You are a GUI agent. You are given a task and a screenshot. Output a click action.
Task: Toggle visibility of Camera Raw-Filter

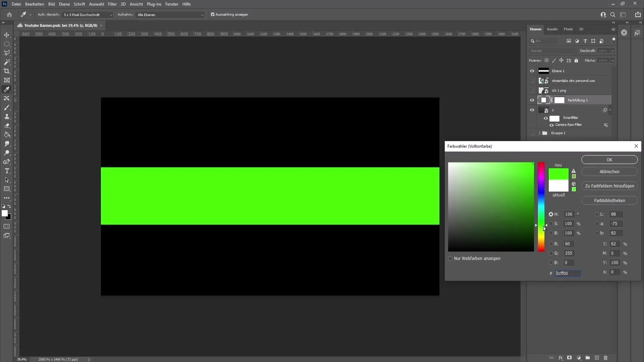coord(551,125)
